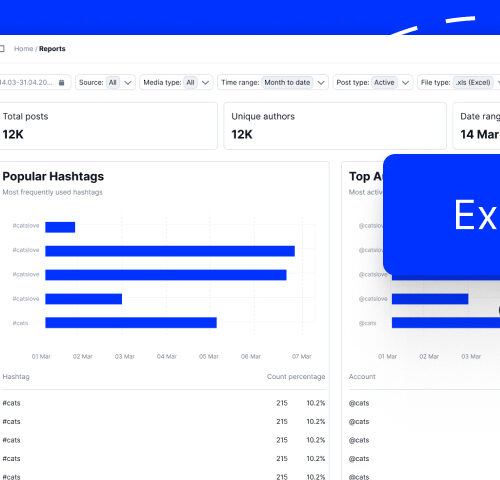Screen dimensions: 500x480
Task: Click the Reports breadcrumb item
Action: [x=52, y=49]
